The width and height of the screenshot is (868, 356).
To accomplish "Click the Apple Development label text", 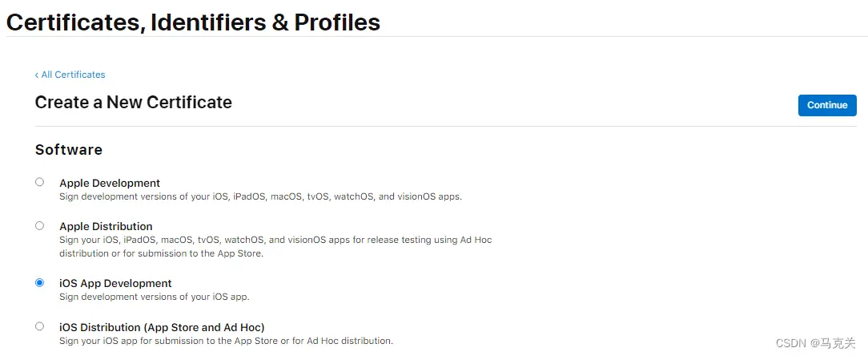I will [110, 183].
